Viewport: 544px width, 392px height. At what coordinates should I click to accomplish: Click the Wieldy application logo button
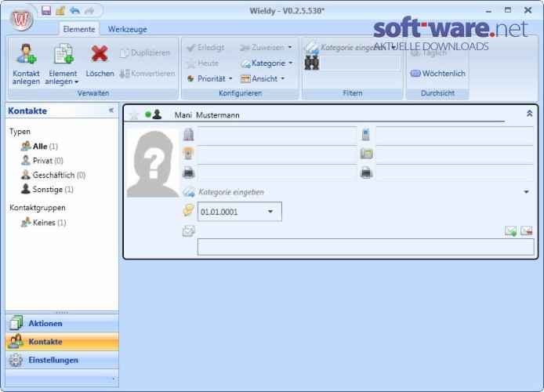click(21, 20)
